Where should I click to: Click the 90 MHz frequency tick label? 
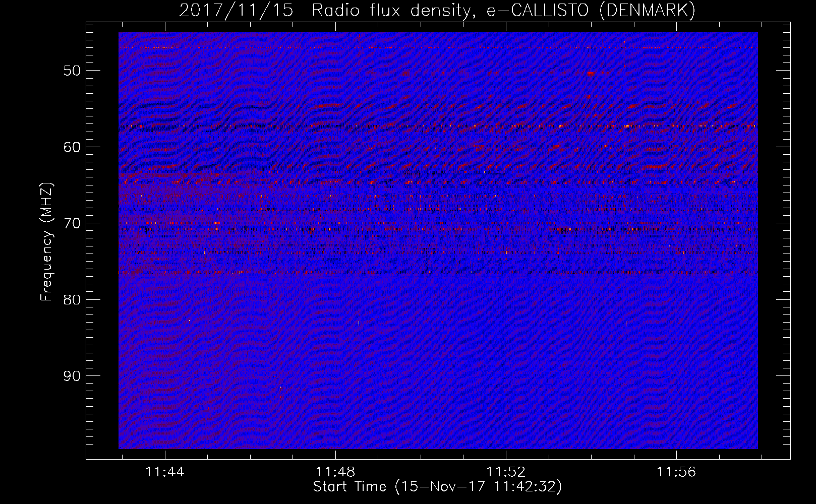(x=72, y=376)
